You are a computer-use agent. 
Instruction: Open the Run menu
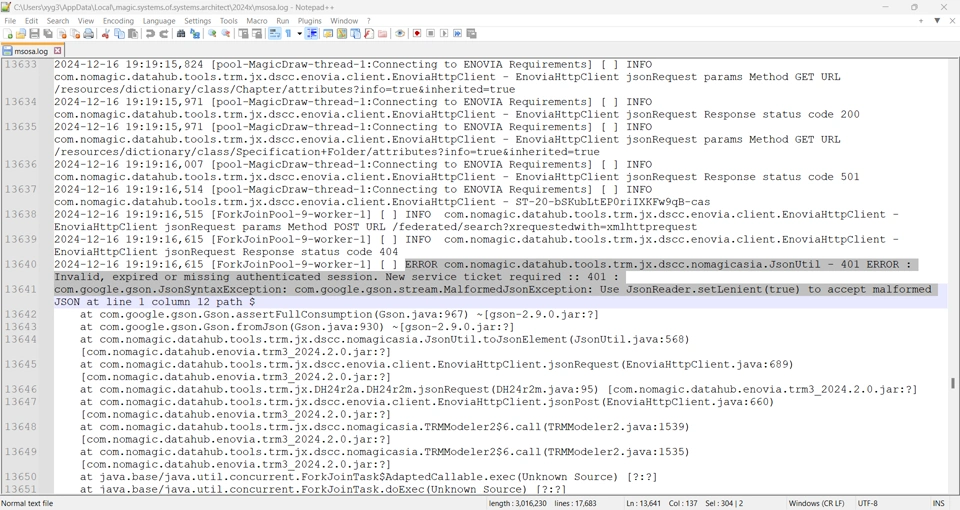click(282, 21)
